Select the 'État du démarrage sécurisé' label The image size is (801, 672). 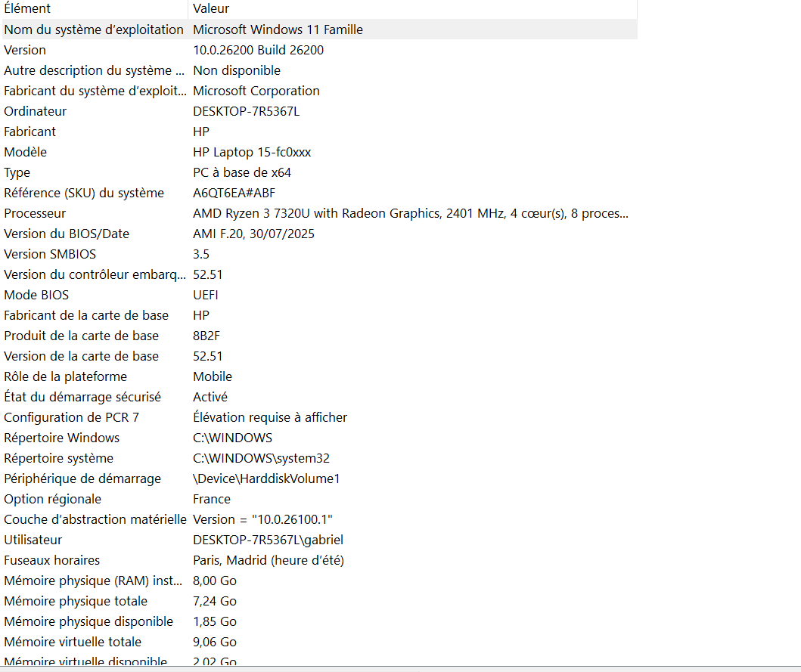(x=82, y=398)
